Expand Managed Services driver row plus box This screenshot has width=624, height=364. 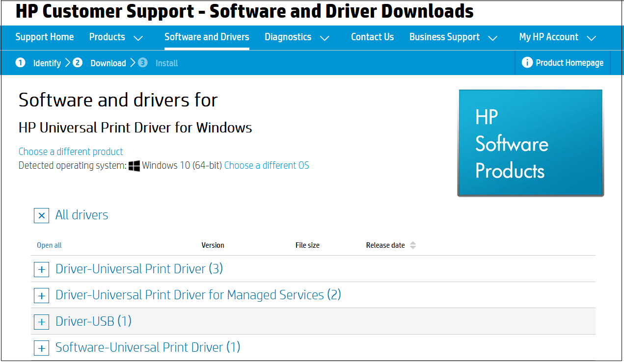(41, 296)
